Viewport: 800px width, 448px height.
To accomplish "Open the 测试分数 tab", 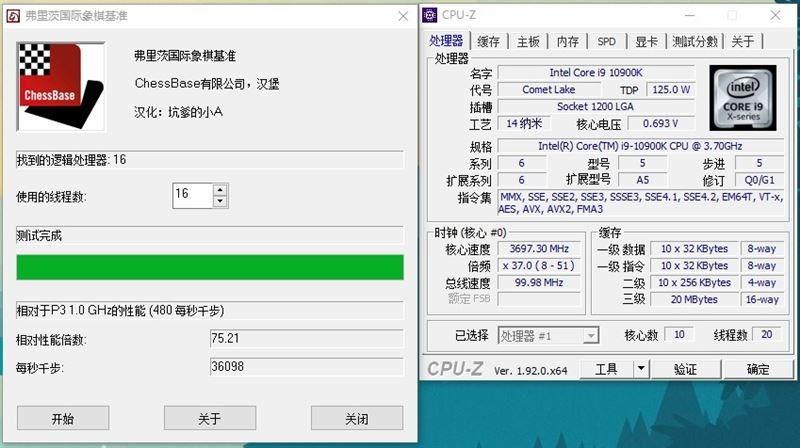I will [x=695, y=41].
